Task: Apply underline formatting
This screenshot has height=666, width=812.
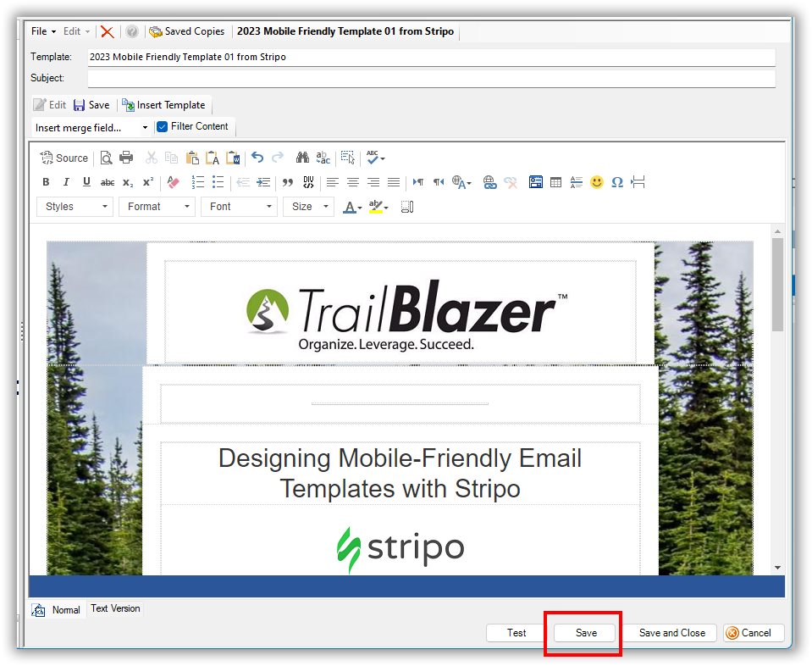Action: click(x=86, y=182)
